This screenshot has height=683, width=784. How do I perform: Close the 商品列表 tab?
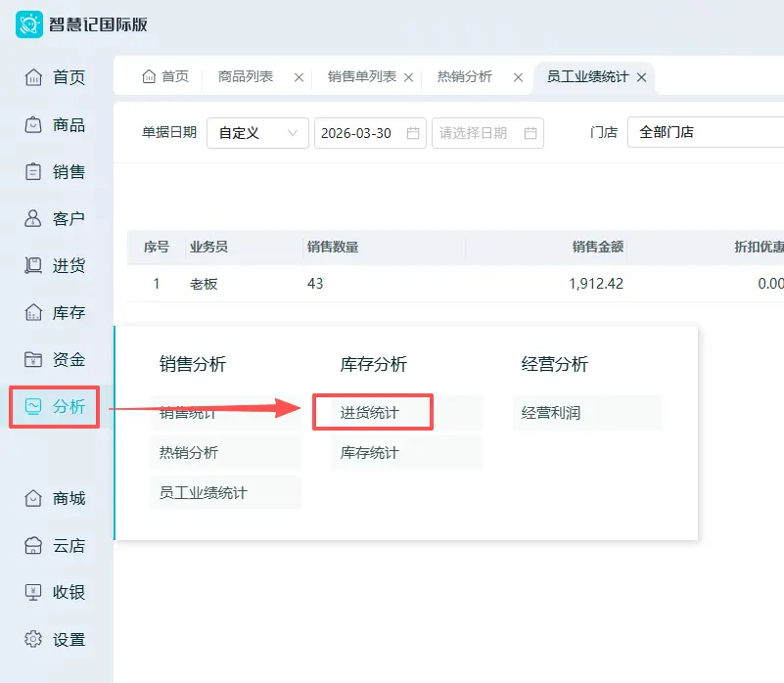coord(299,77)
